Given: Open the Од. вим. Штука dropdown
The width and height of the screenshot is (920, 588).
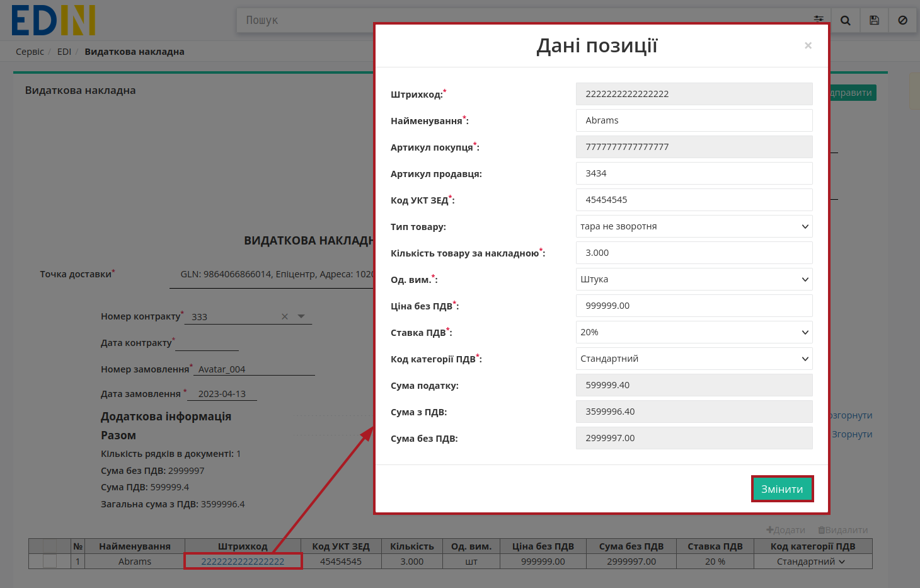Looking at the screenshot, I should [x=694, y=279].
